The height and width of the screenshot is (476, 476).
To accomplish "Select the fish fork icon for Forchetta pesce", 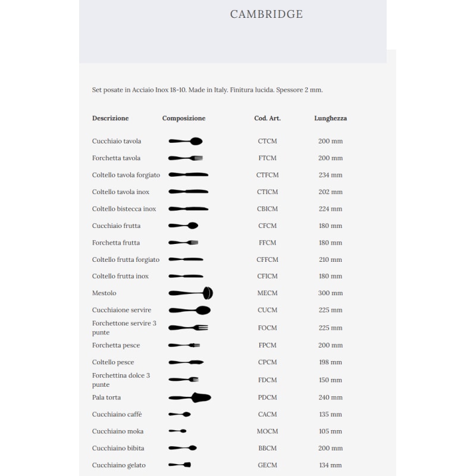I will pyautogui.click(x=184, y=345).
